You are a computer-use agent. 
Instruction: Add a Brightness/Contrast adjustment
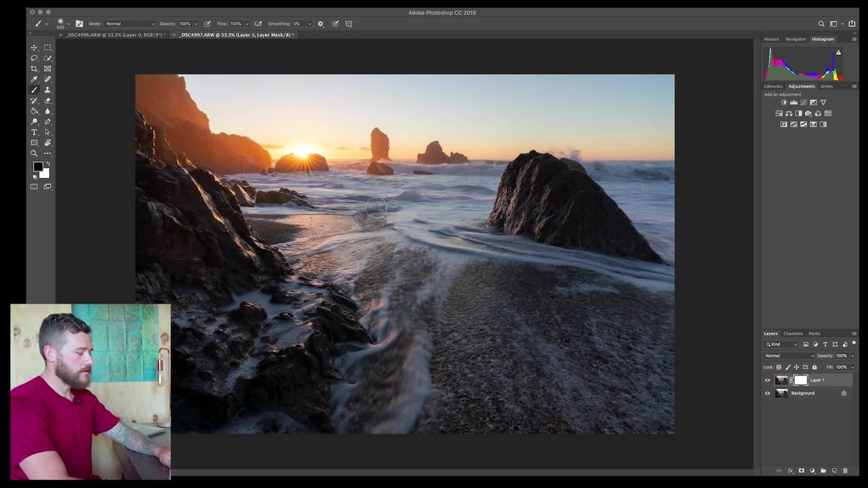[x=784, y=102]
